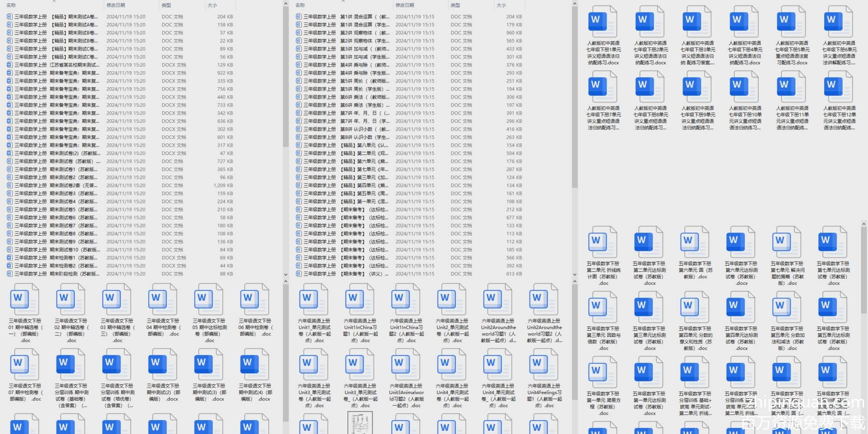Image resolution: width=868 pixels, height=434 pixels.
Task: Open 人教版初中英语七年级下册1单元 docx icon
Action: tap(603, 22)
